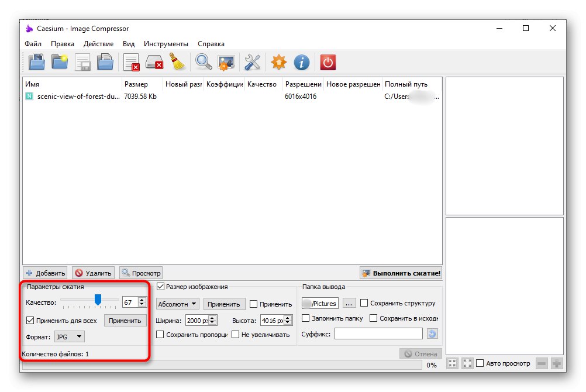The width and height of the screenshot is (586, 392).
Task: Click the magnifier Preview toolbar icon
Action: [x=204, y=62]
